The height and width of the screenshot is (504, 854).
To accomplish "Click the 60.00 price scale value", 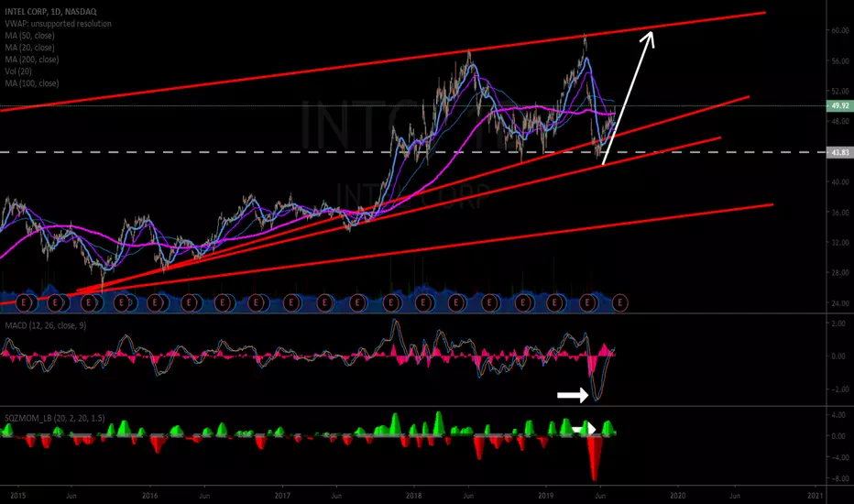I will pyautogui.click(x=840, y=30).
